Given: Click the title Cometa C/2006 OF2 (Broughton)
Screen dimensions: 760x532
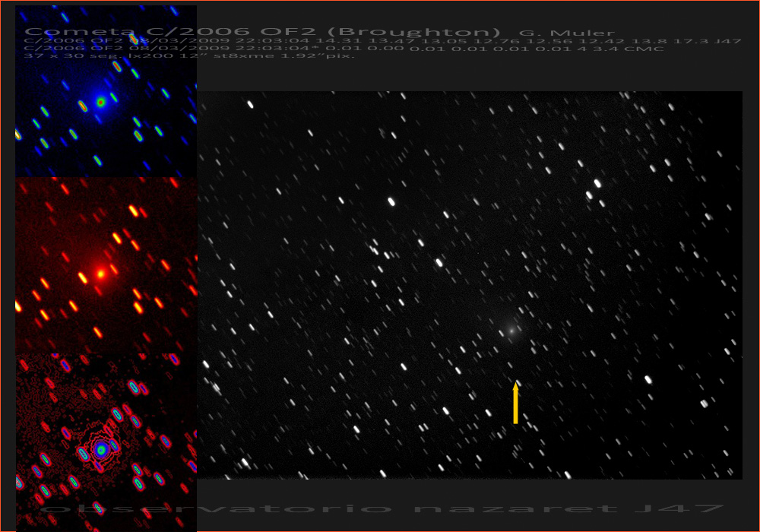Looking at the screenshot, I should point(262,32).
